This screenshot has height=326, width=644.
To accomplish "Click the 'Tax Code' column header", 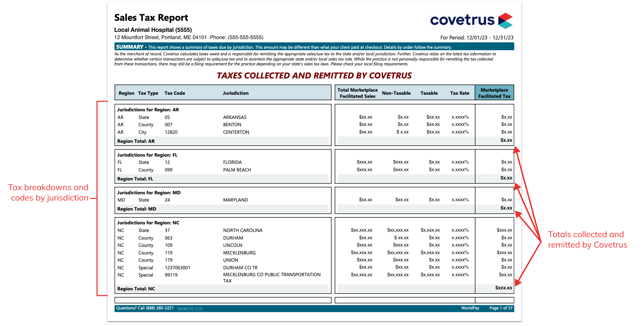I will (x=175, y=93).
